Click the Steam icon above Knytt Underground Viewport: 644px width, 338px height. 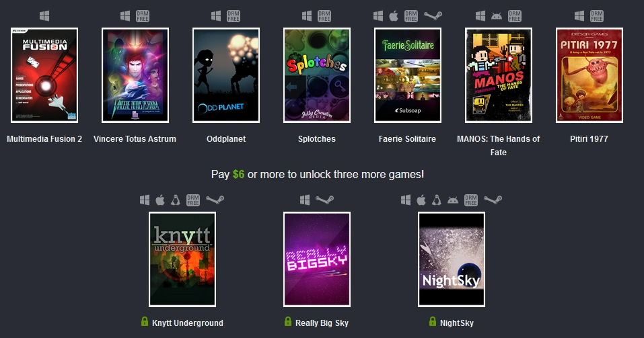coord(215,200)
